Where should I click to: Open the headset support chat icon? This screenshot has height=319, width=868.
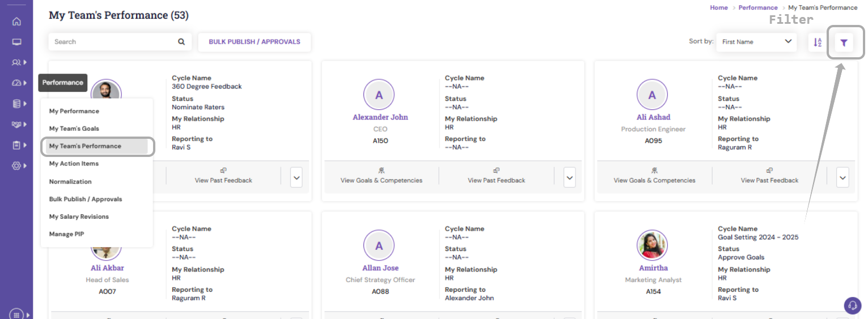pyautogui.click(x=852, y=305)
